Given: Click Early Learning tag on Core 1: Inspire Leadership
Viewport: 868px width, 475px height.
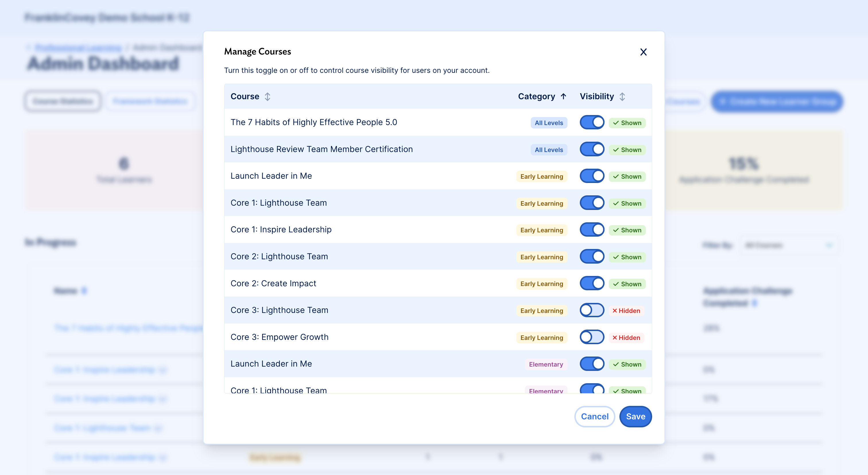Looking at the screenshot, I should pyautogui.click(x=541, y=230).
